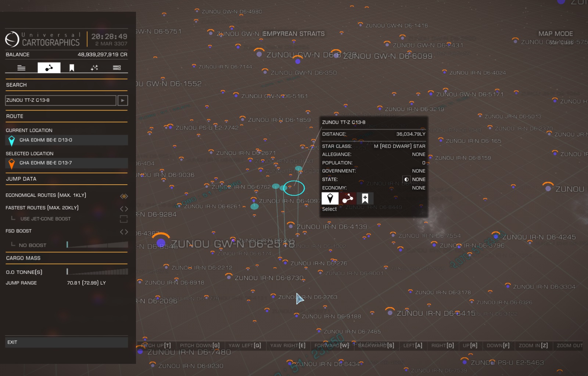Viewport: 588px width, 376px height.
Task: Click the Zunou IR-N D6-9188 star
Action: 297,315
